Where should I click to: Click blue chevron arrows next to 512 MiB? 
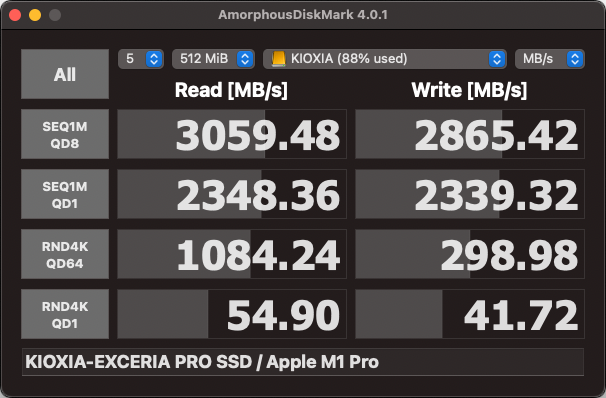click(245, 59)
